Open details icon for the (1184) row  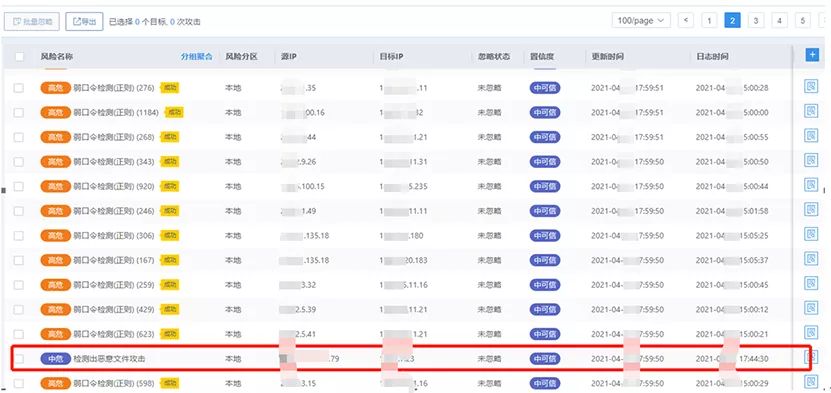coord(811,111)
